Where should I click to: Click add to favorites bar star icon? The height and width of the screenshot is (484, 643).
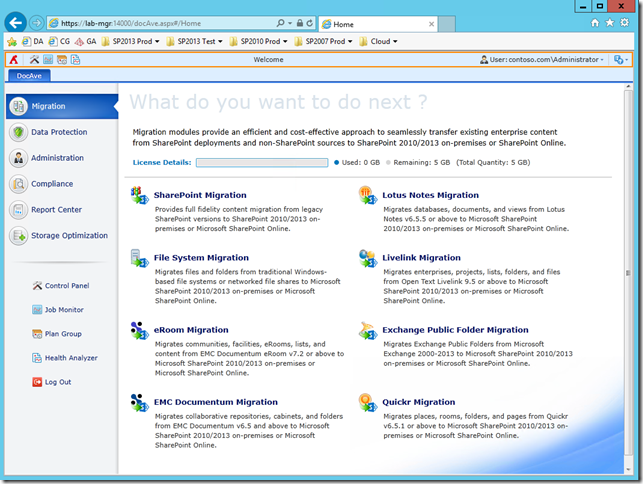pyautogui.click(x=12, y=41)
